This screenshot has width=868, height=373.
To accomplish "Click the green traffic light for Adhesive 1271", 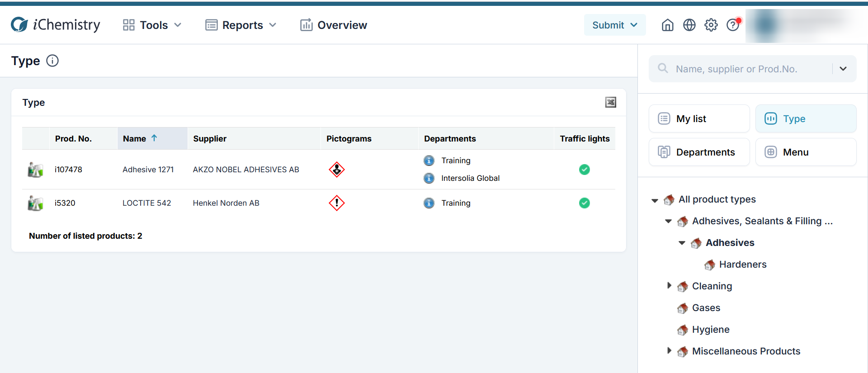I will click(x=585, y=170).
